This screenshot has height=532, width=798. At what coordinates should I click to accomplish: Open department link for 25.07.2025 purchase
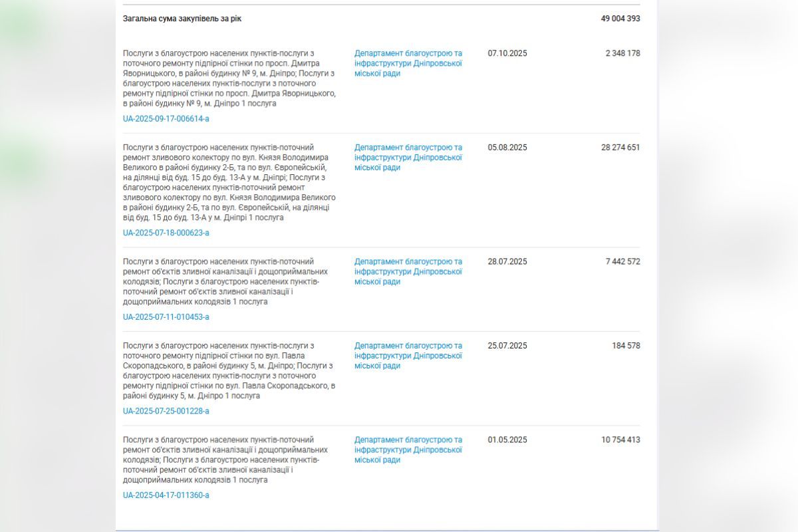408,356
